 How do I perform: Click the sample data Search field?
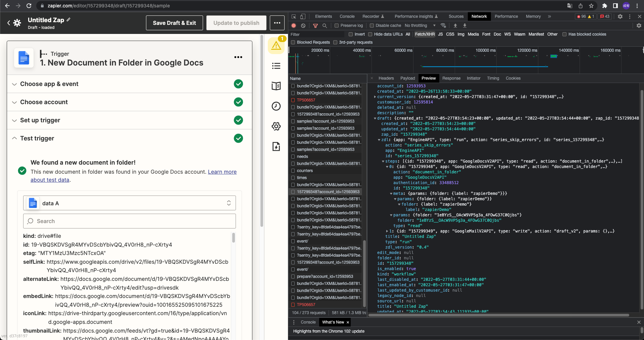point(130,221)
